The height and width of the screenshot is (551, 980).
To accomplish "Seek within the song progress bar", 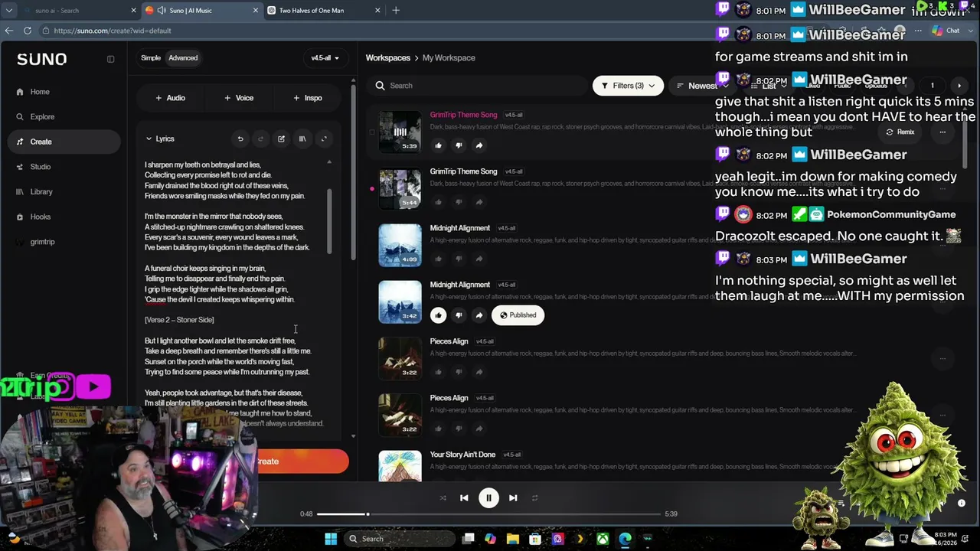I will pyautogui.click(x=488, y=514).
